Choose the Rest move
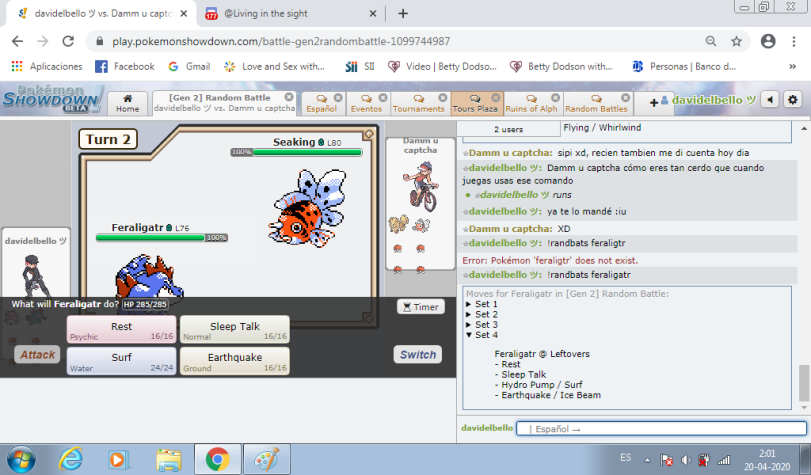The width and height of the screenshot is (811, 475). click(122, 330)
